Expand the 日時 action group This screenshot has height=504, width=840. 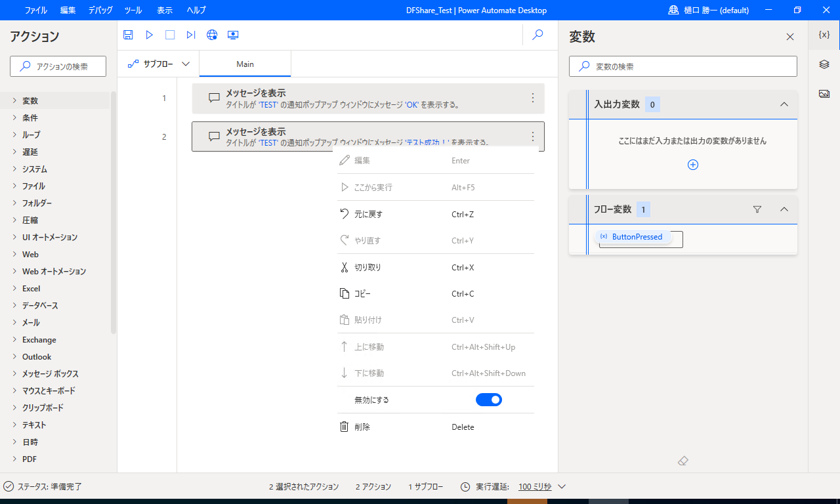pyautogui.click(x=15, y=442)
